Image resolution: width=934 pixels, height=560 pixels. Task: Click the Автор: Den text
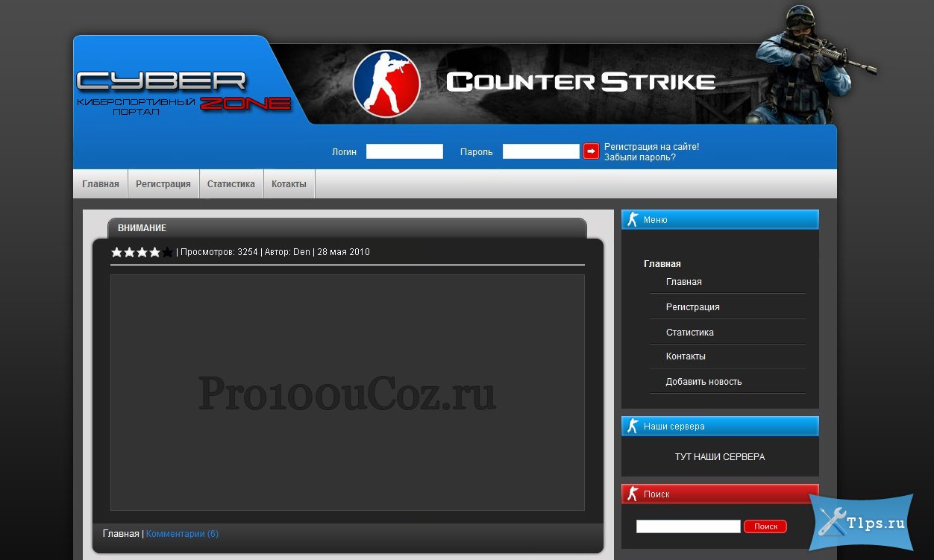[x=287, y=252]
